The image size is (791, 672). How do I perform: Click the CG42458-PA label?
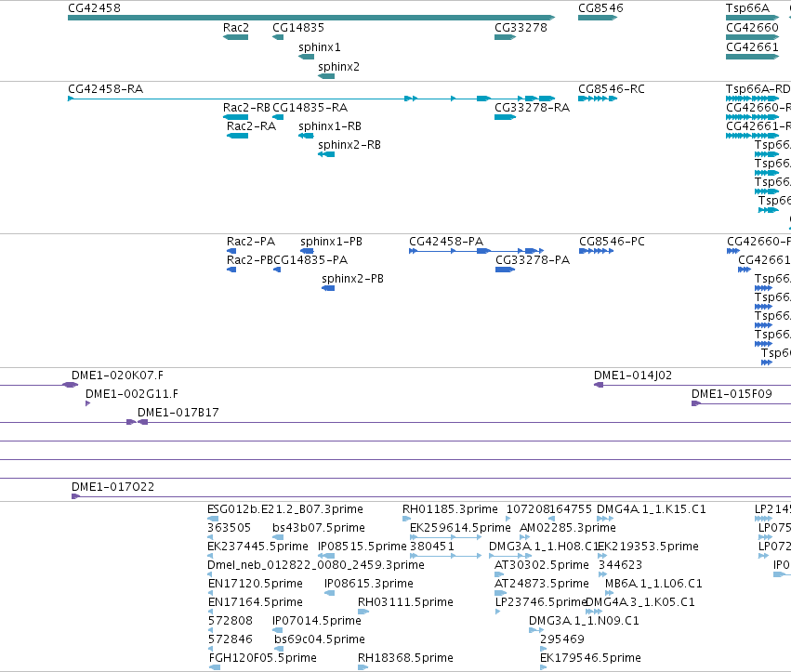[446, 242]
